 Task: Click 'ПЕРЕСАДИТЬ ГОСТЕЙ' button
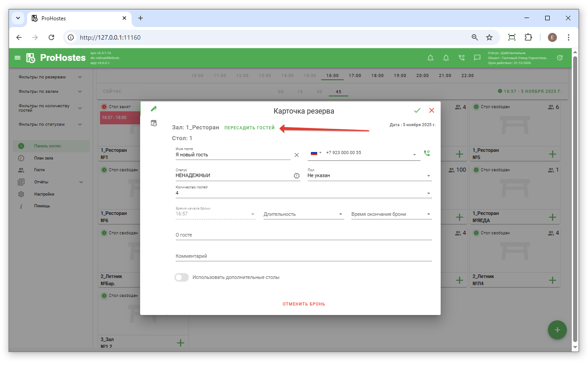pyautogui.click(x=249, y=128)
